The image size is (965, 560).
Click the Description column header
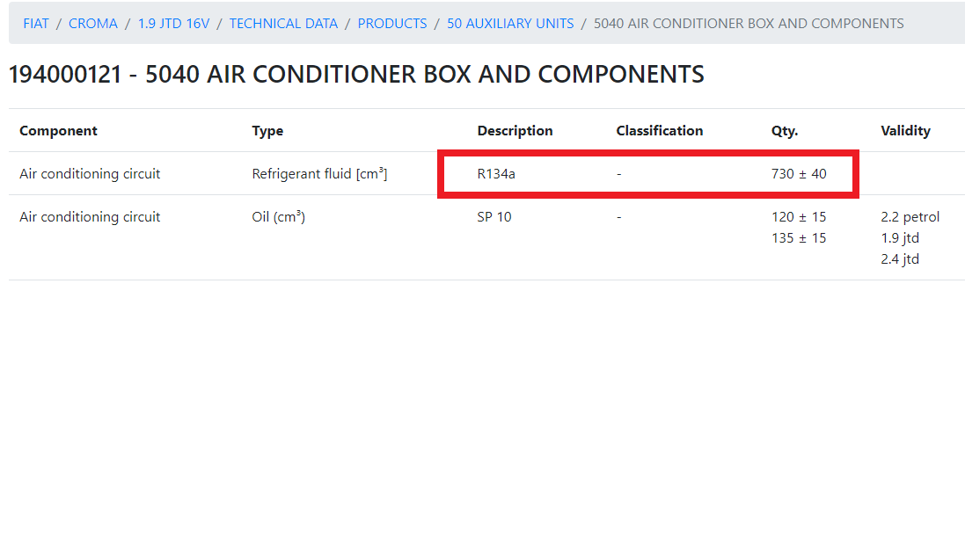tap(515, 131)
